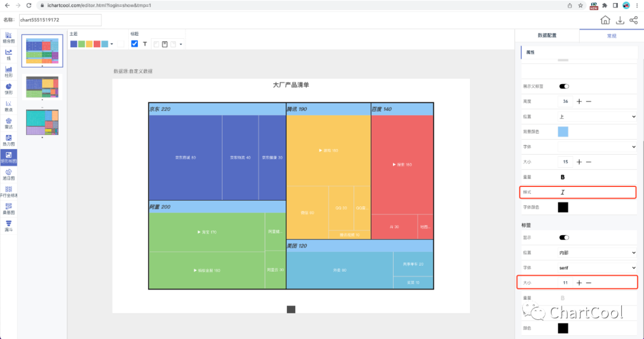Increase 高度 value with plus

pyautogui.click(x=579, y=101)
